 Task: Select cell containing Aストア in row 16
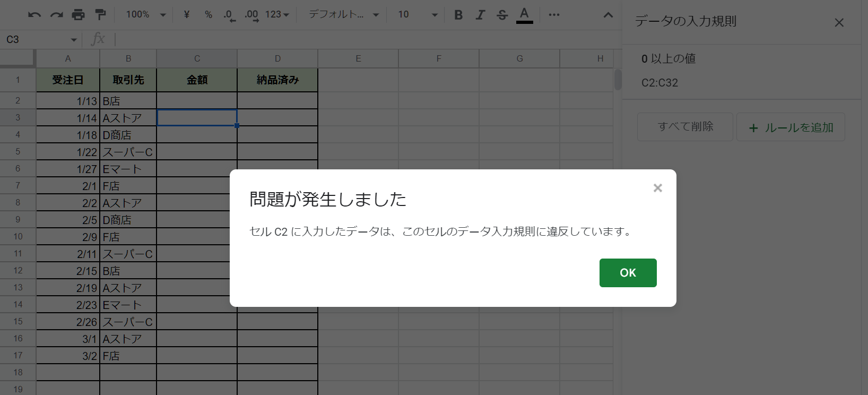pos(128,339)
